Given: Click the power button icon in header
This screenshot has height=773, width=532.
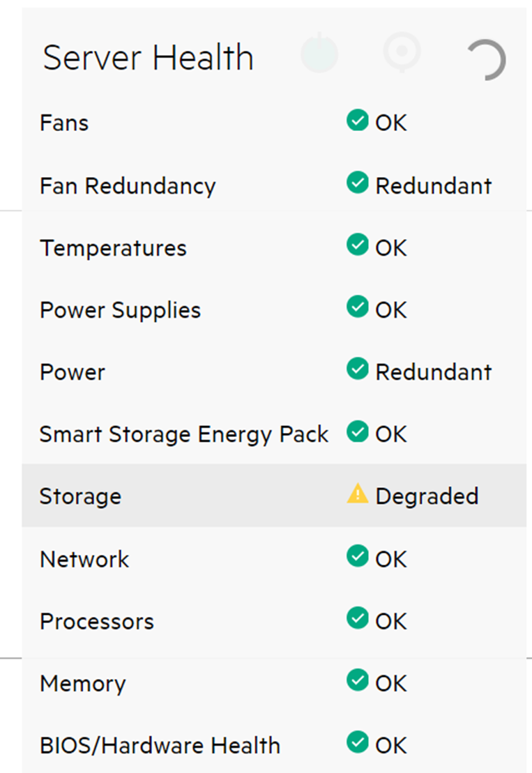Looking at the screenshot, I should 319,53.
